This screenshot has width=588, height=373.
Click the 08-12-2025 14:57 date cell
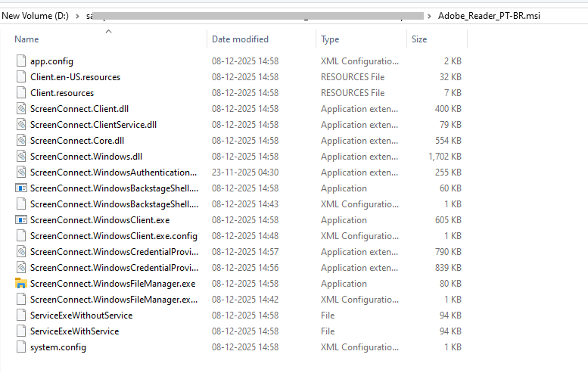(245, 251)
